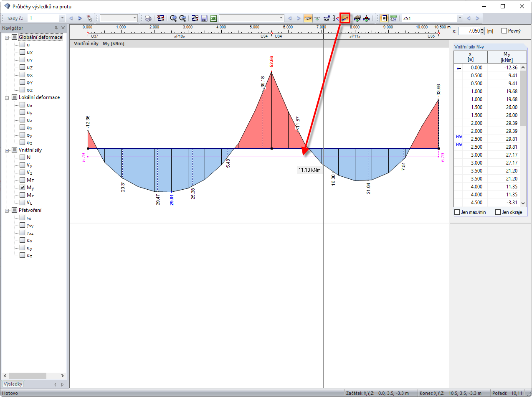Screen dimensions: 532x399
Task: Collapse the Vnitřní síly tree node
Action: [7, 150]
